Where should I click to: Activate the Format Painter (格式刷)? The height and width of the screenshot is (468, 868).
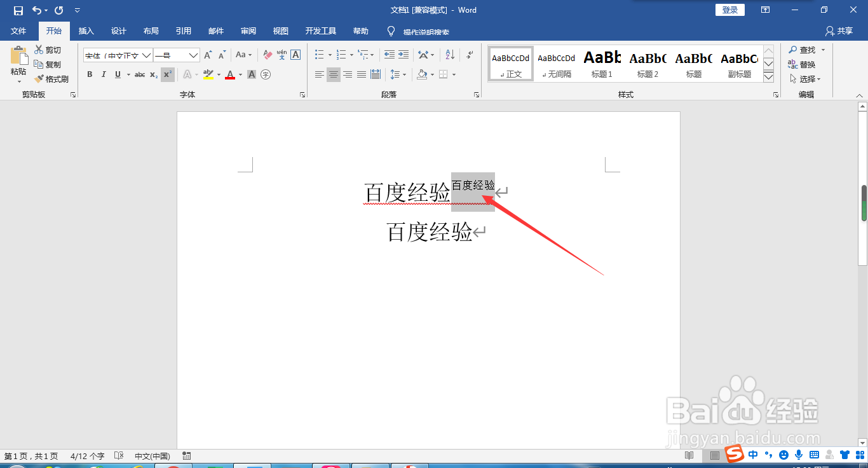coord(51,79)
